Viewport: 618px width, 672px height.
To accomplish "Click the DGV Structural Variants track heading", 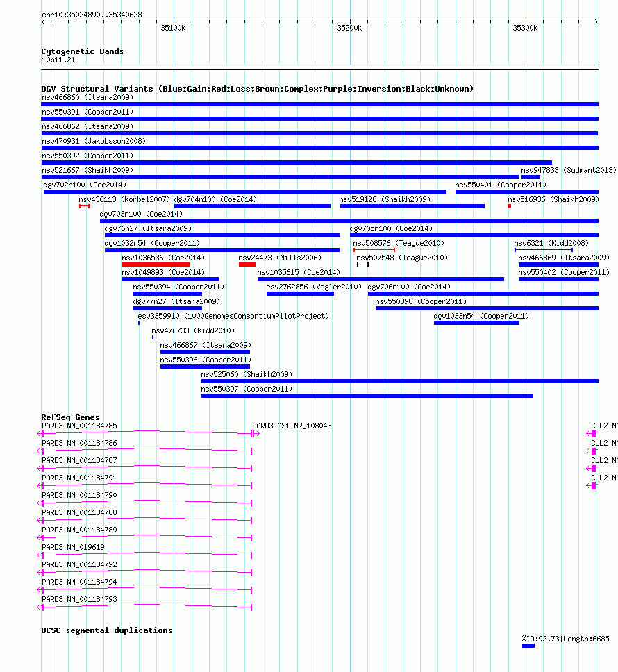I will tap(257, 89).
